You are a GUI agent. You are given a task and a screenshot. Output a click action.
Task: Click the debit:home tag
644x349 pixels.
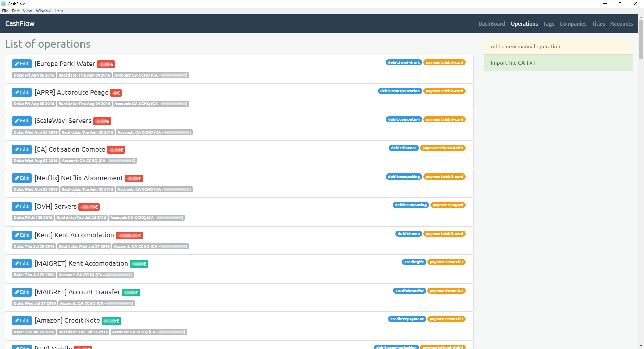coord(409,234)
